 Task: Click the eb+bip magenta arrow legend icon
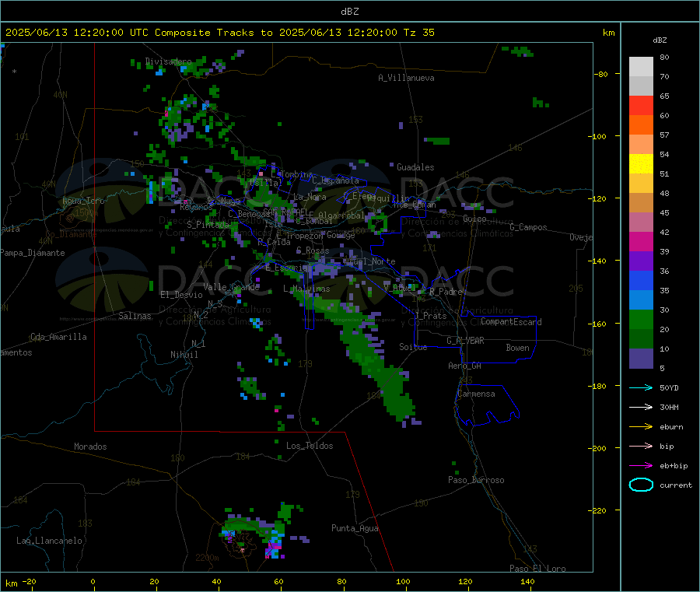(641, 465)
